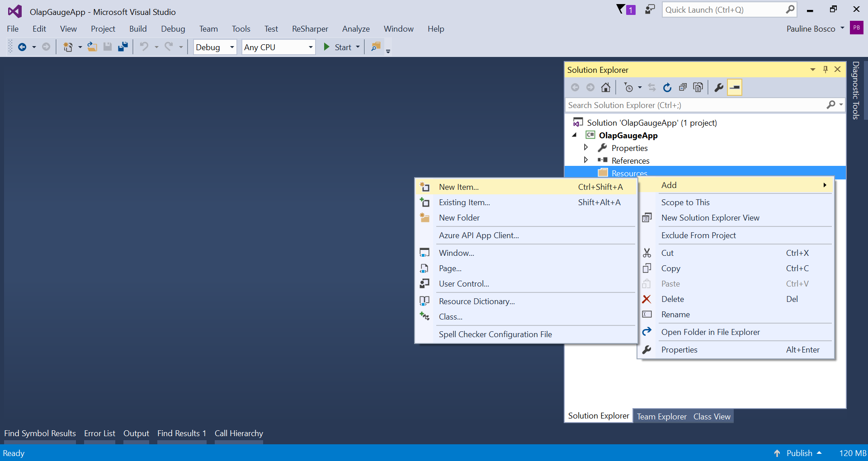Expand the Properties tree node
Image resolution: width=868 pixels, height=461 pixels.
tap(586, 147)
